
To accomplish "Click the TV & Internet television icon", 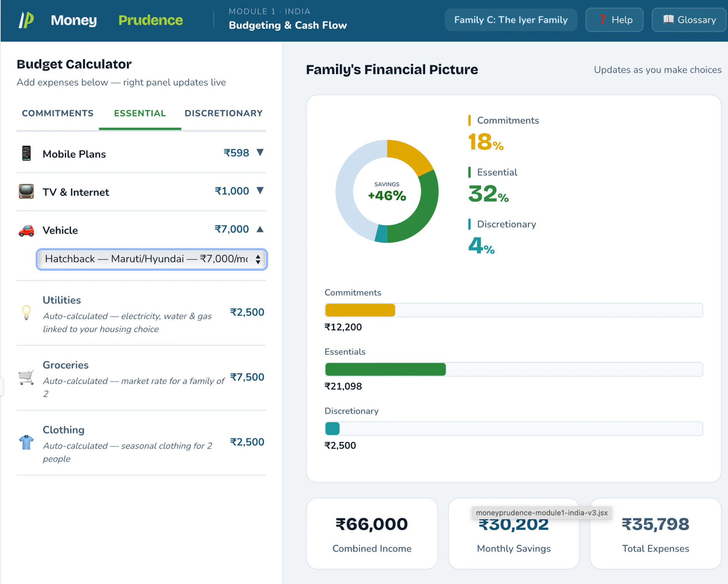I will (x=26, y=191).
